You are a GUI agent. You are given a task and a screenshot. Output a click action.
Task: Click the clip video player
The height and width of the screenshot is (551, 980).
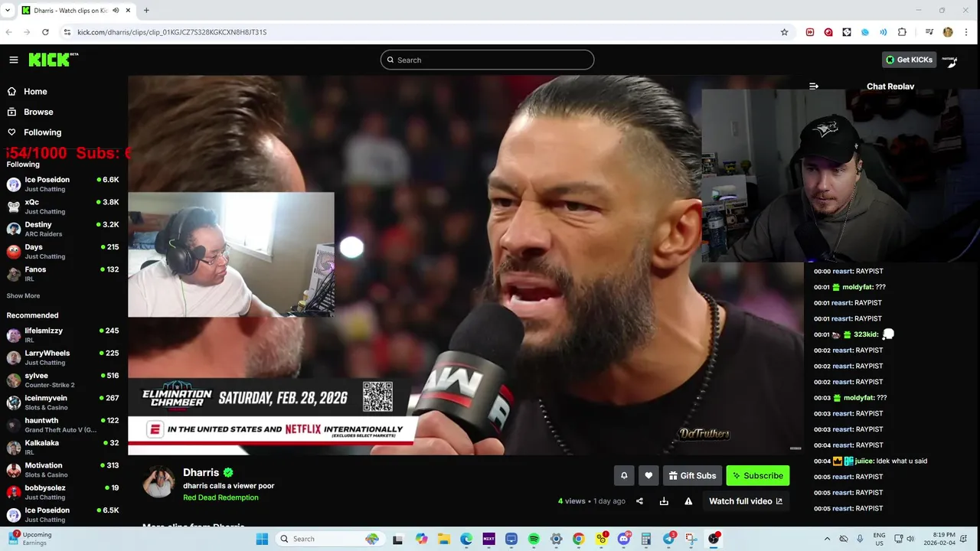[465, 265]
